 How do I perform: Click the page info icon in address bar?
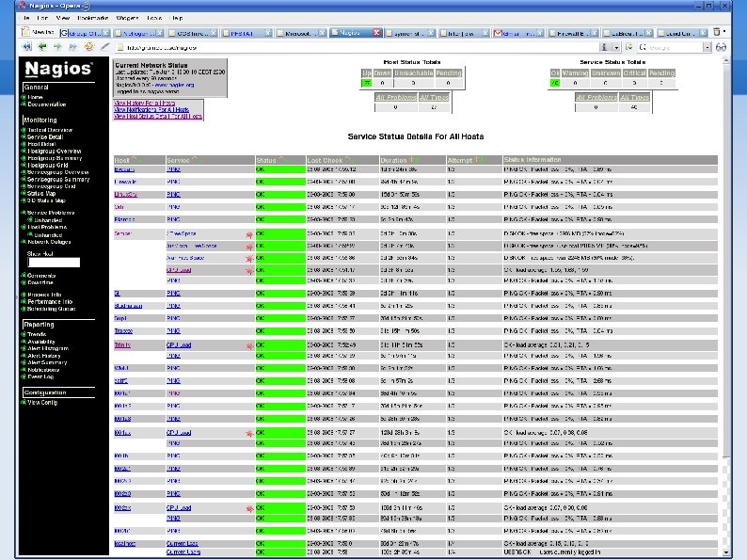tap(604, 47)
